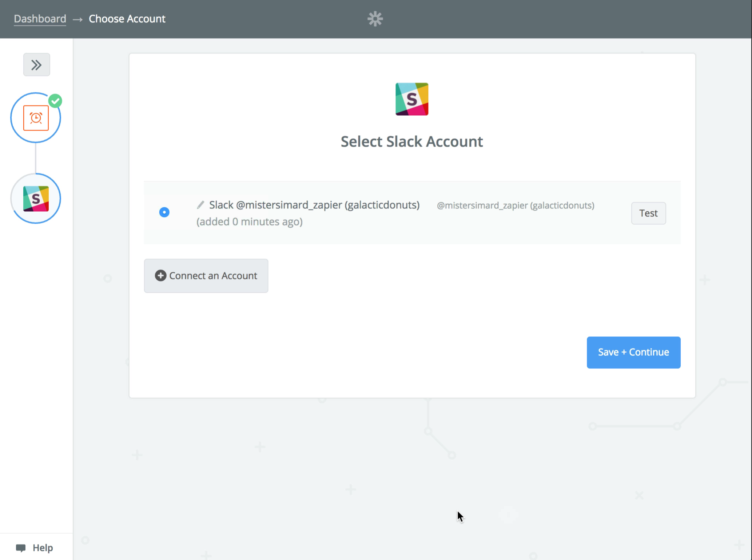The height and width of the screenshot is (560, 752).
Task: Click the pencil edit icon next to account
Action: click(x=201, y=205)
